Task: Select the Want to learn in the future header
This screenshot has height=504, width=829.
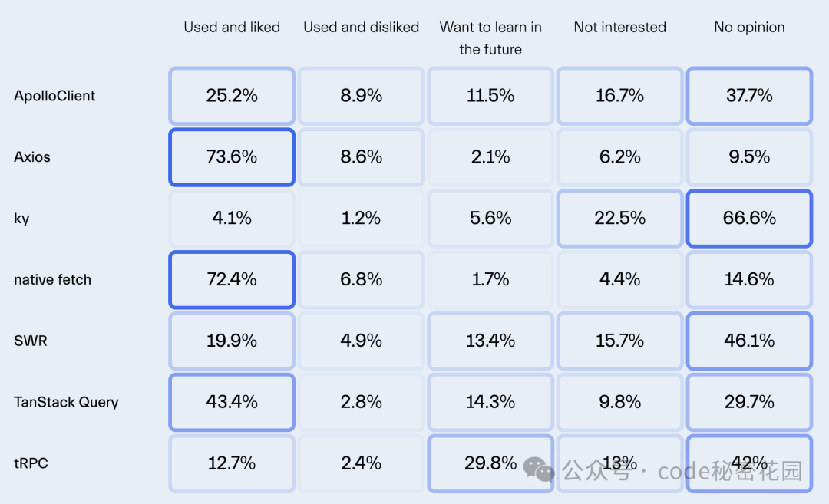Action: pos(490,38)
